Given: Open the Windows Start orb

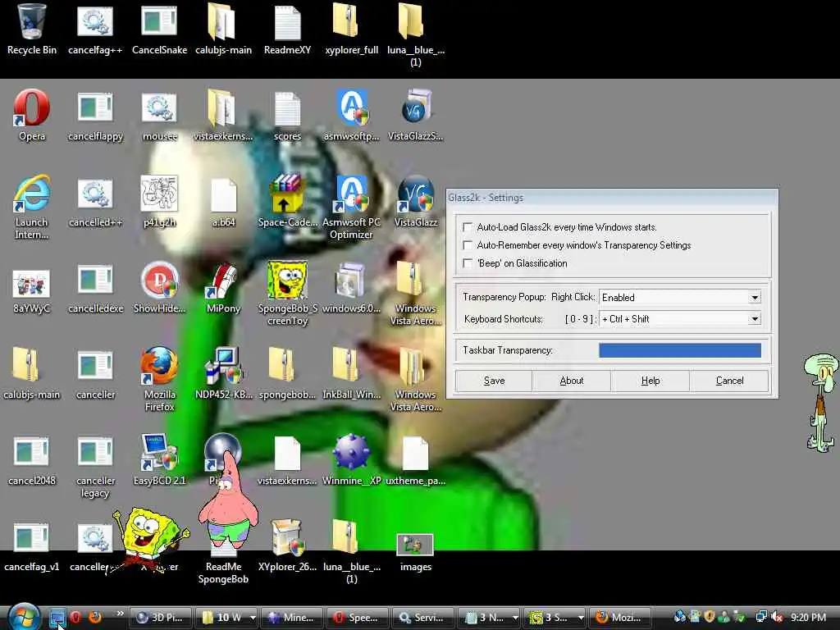Looking at the screenshot, I should click(x=23, y=617).
